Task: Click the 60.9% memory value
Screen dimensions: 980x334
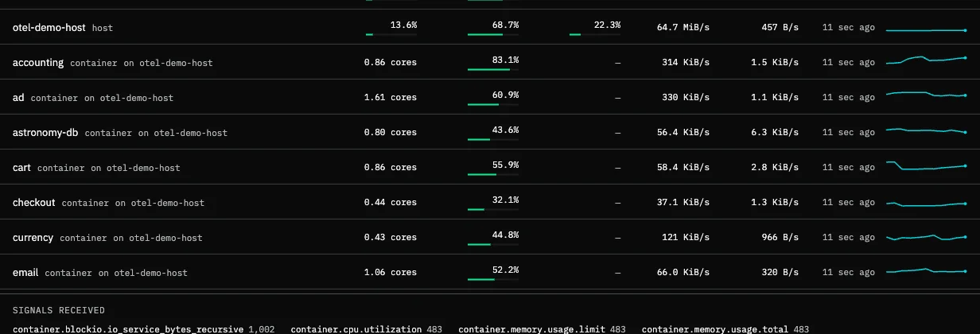Action: (x=505, y=95)
